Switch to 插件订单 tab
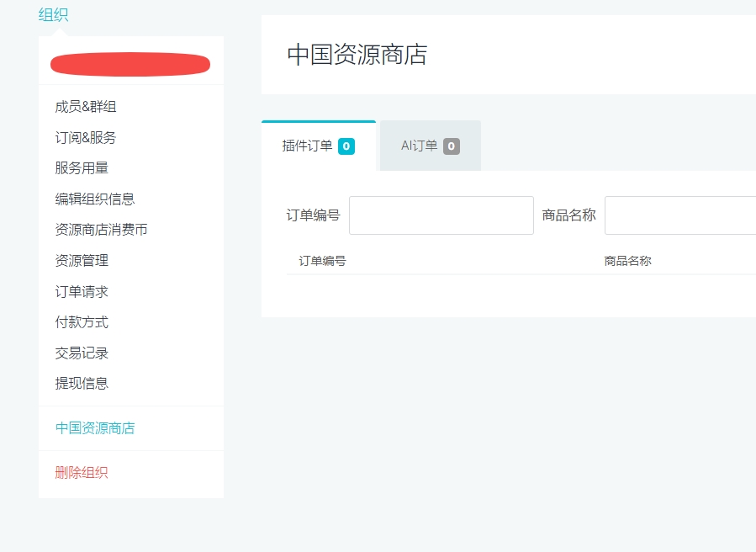Image resolution: width=756 pixels, height=552 pixels. pos(319,146)
